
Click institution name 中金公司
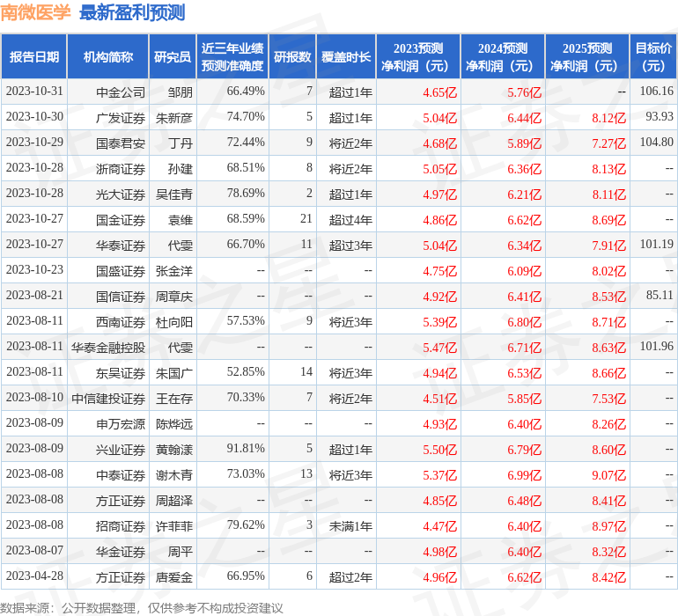(x=121, y=92)
